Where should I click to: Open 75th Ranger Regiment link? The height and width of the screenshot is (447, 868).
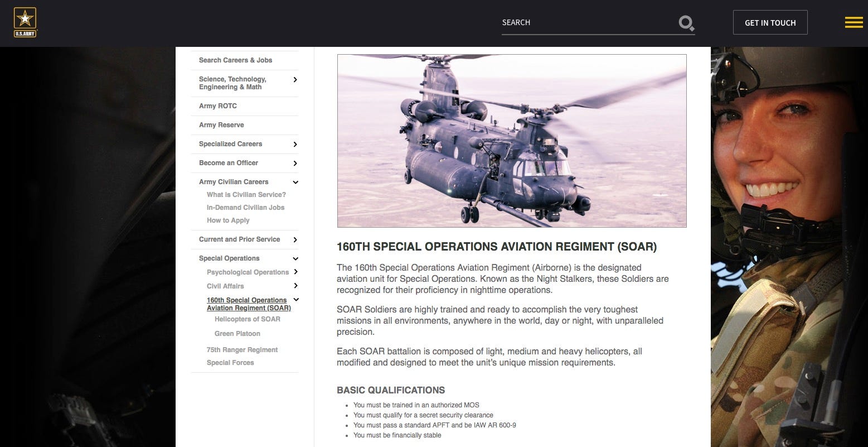[x=242, y=350]
